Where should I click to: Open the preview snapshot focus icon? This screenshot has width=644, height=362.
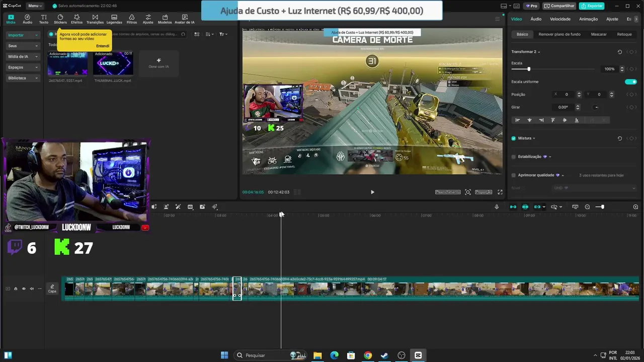(468, 192)
